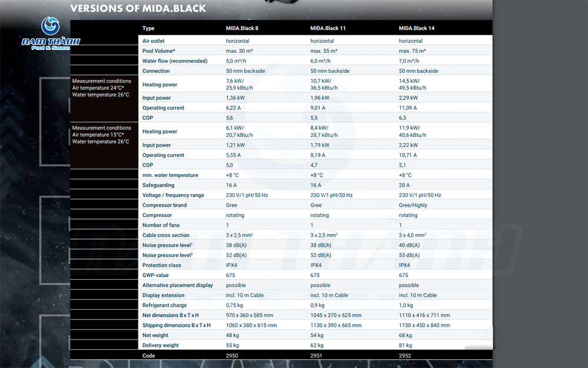The width and height of the screenshot is (588, 368).
Task: Click the 'Compressor brand' row label
Action: pos(164,205)
